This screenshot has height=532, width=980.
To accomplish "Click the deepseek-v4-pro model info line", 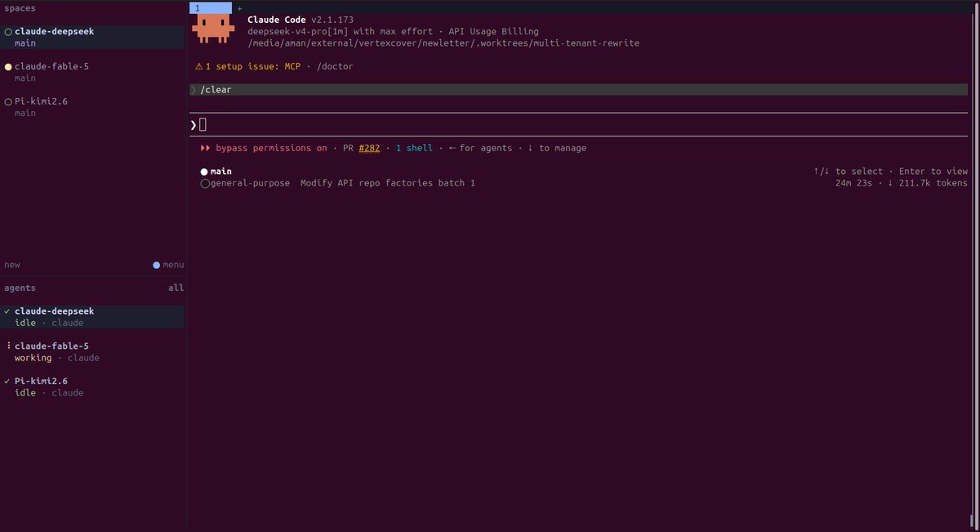I will (x=393, y=31).
